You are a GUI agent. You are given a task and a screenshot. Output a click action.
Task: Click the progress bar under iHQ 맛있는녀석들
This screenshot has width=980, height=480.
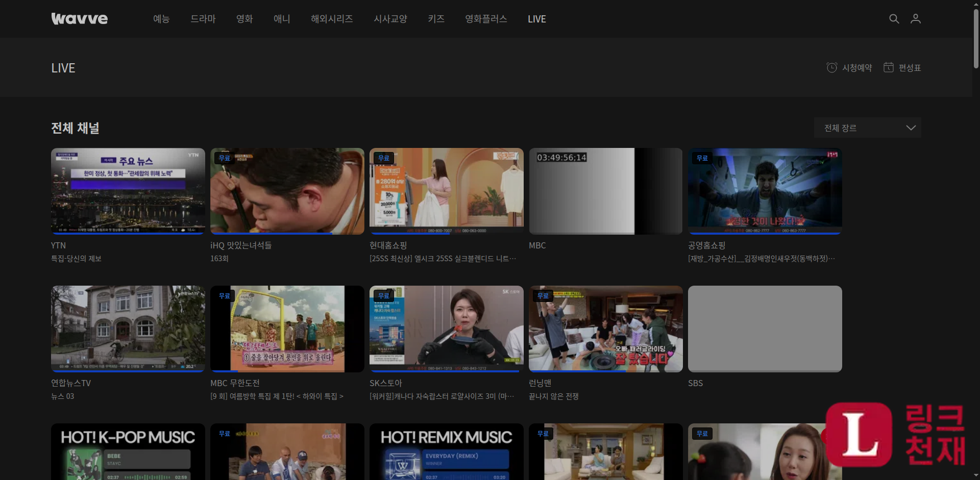[287, 234]
